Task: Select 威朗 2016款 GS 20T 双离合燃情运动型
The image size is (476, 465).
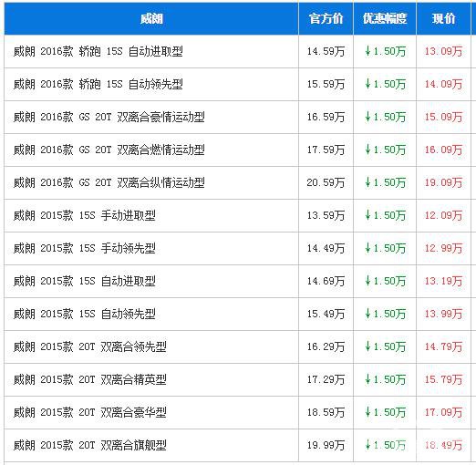Action: (x=109, y=150)
